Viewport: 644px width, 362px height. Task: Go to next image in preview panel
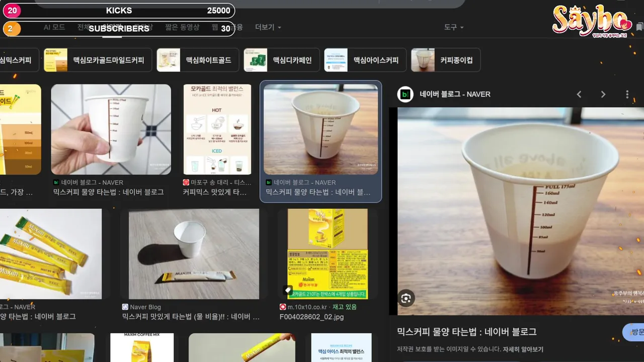tap(603, 95)
